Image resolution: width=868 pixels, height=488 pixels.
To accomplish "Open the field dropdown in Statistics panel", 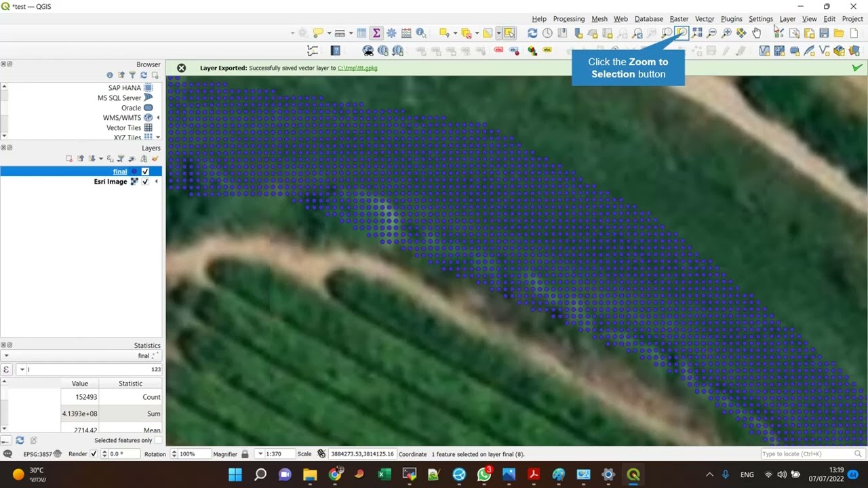I will point(22,369).
